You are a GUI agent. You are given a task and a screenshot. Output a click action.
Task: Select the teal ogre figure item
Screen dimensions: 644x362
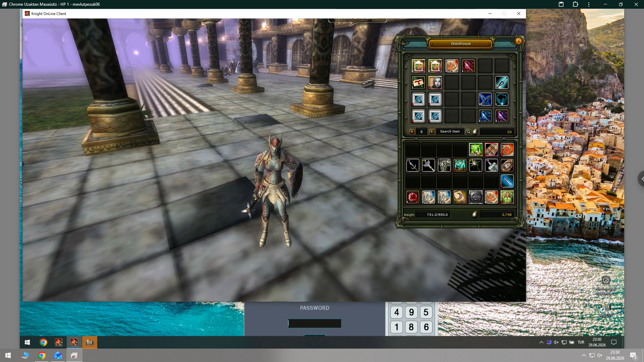(x=460, y=165)
